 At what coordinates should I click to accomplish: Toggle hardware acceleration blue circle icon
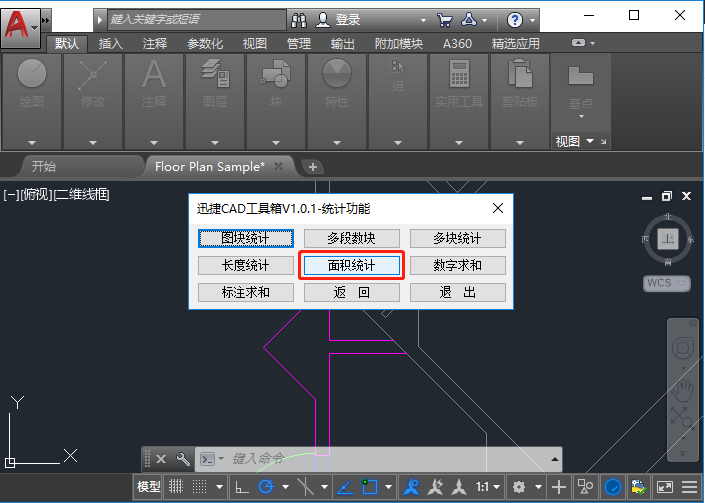pos(613,487)
